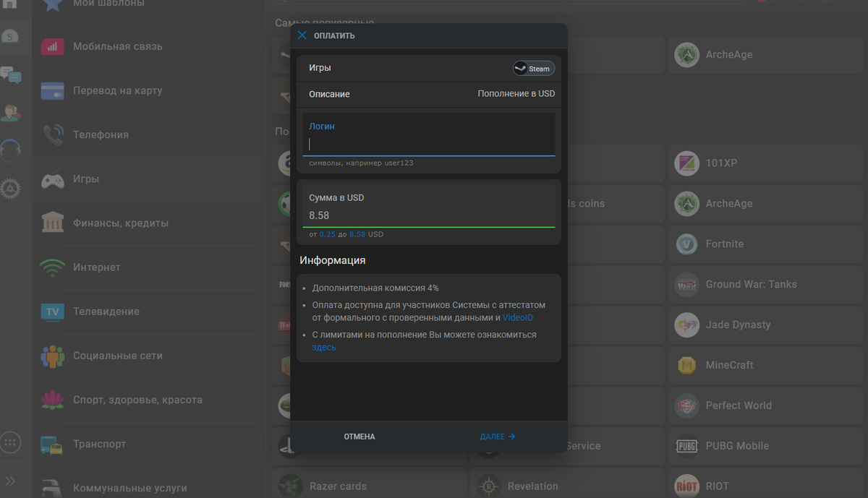Open the headset support icon in left rail
The width and height of the screenshot is (868, 498).
[x=11, y=150]
